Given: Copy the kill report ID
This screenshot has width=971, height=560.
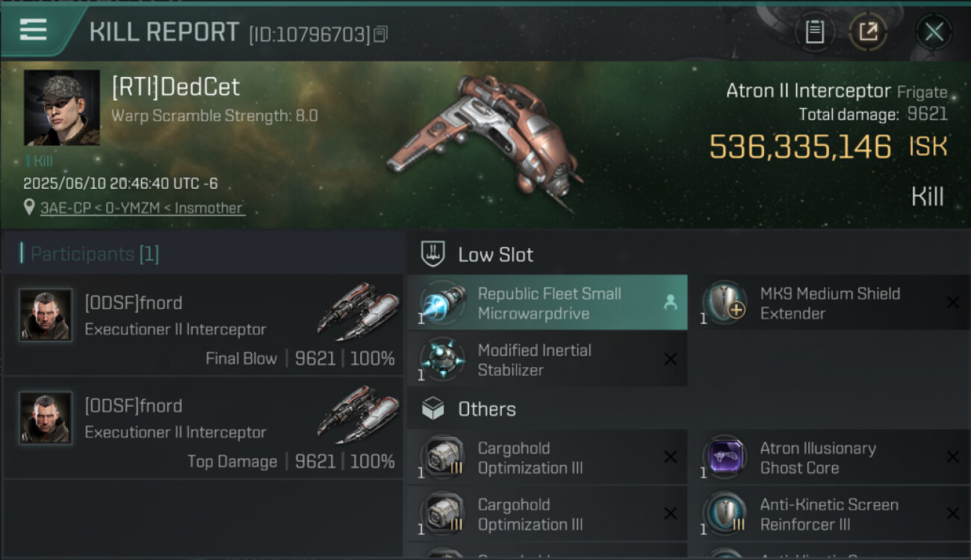Looking at the screenshot, I should point(381,34).
